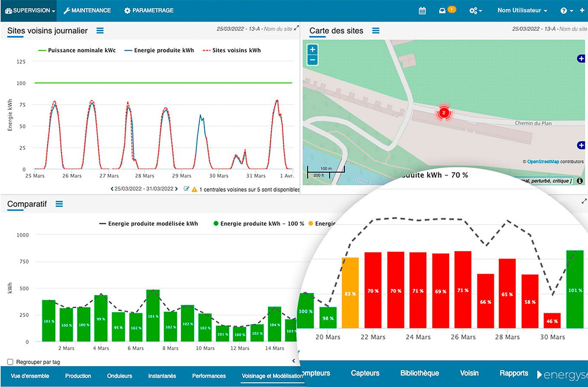Viewport: 588px width, 387px height.
Task: Click the add (+) icon in the top bar
Action: click(x=581, y=10)
